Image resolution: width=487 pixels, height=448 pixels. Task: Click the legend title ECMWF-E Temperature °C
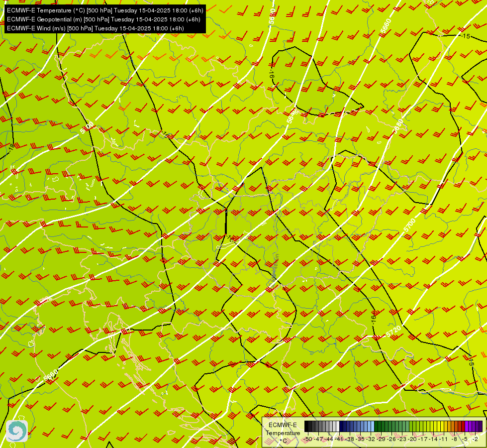283,433
